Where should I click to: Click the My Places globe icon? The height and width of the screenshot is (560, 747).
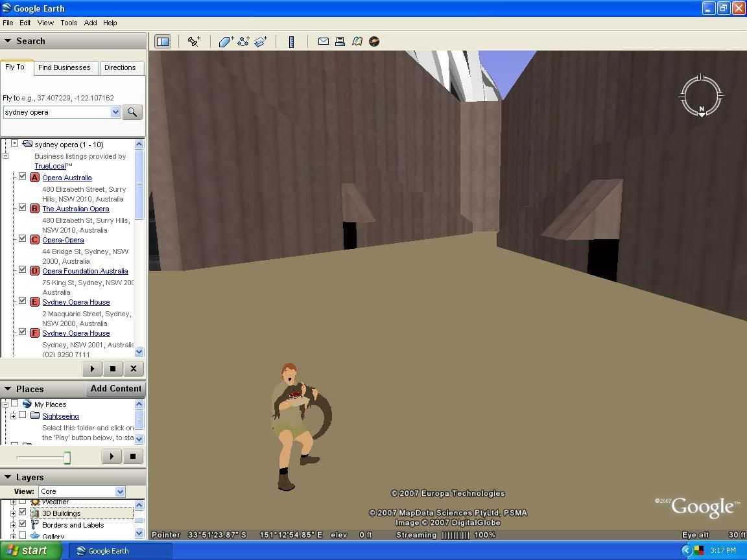click(27, 404)
